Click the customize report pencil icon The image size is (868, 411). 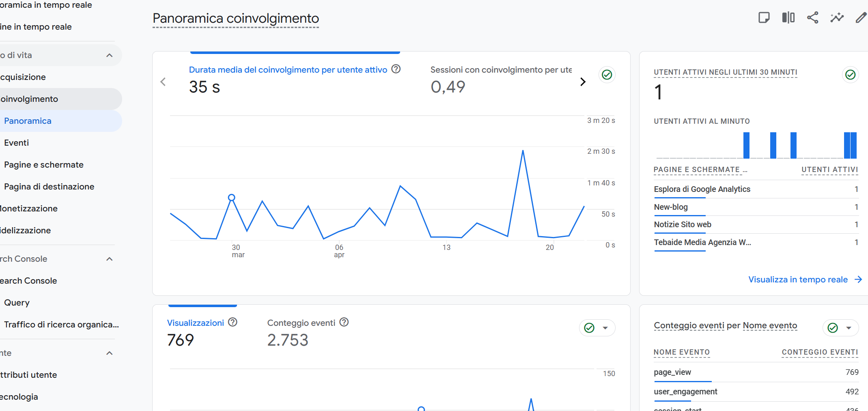pos(860,18)
